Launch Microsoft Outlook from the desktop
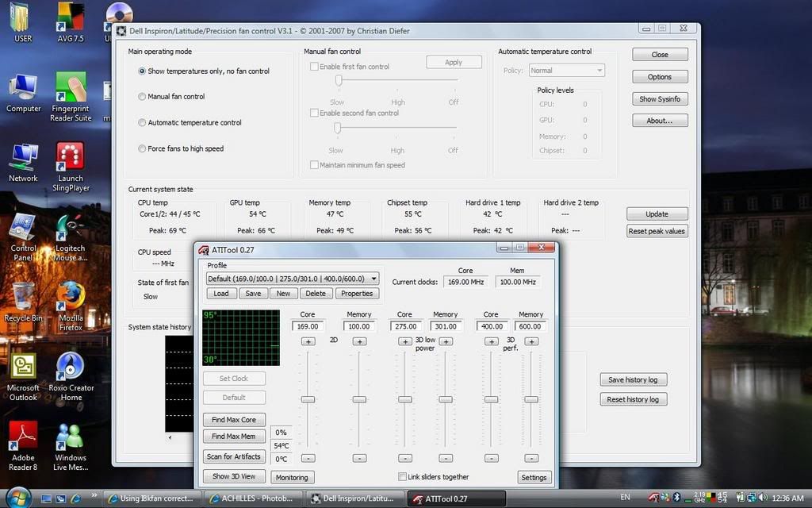The height and width of the screenshot is (508, 812). (x=23, y=377)
